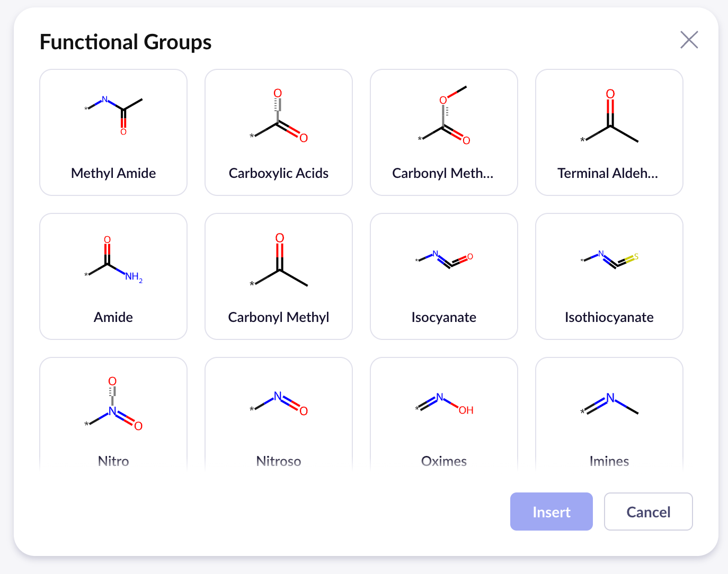Viewport: 728px width, 574px height.
Task: Choose the Carboxylic Acids structure card
Action: pos(279,132)
